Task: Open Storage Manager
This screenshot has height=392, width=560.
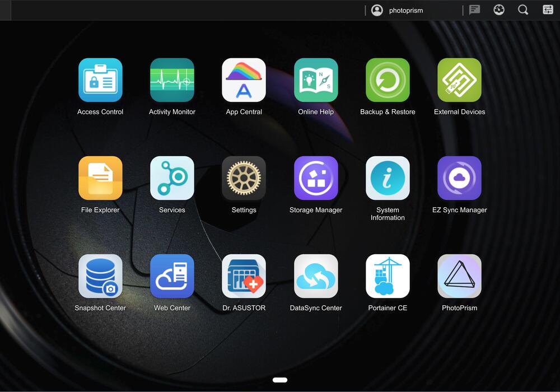Action: coord(315,178)
